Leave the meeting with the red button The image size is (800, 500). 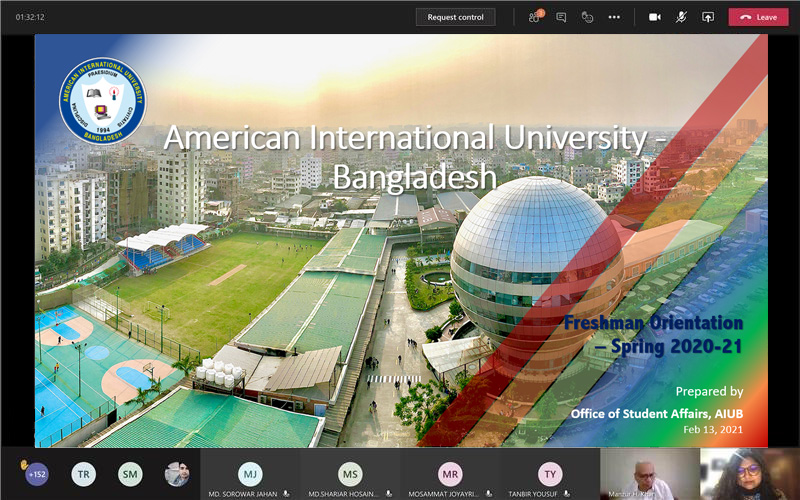point(758,17)
